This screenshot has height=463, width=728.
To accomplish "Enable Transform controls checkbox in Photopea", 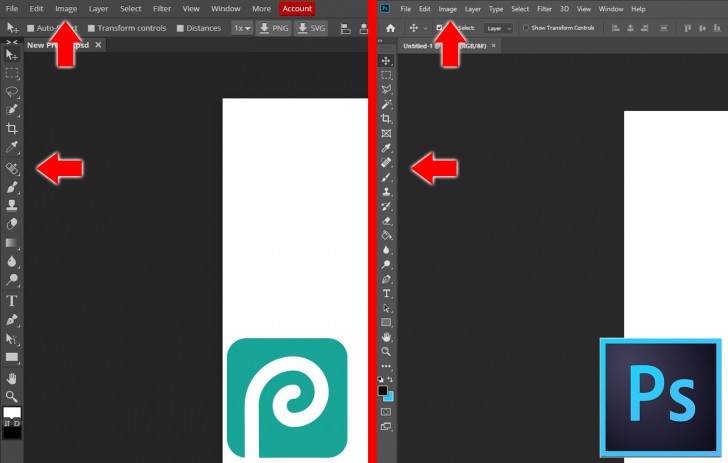I will (91, 28).
